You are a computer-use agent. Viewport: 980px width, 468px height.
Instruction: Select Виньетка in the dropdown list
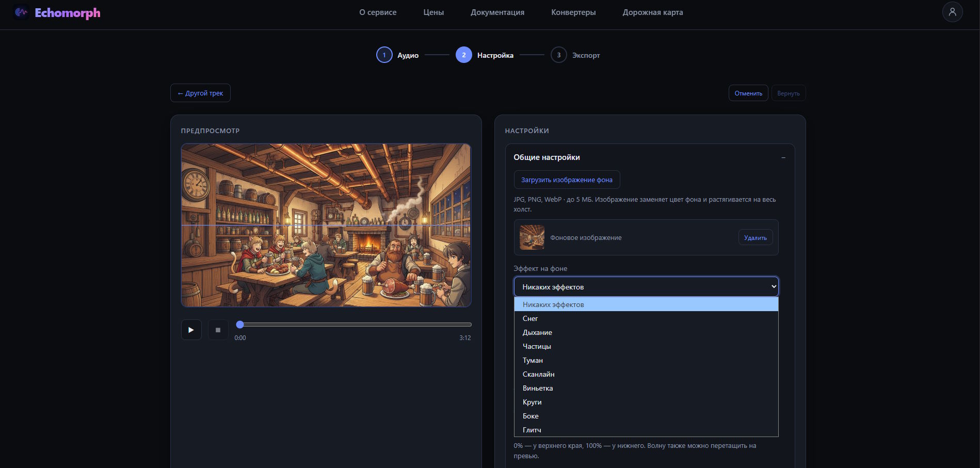(646, 388)
